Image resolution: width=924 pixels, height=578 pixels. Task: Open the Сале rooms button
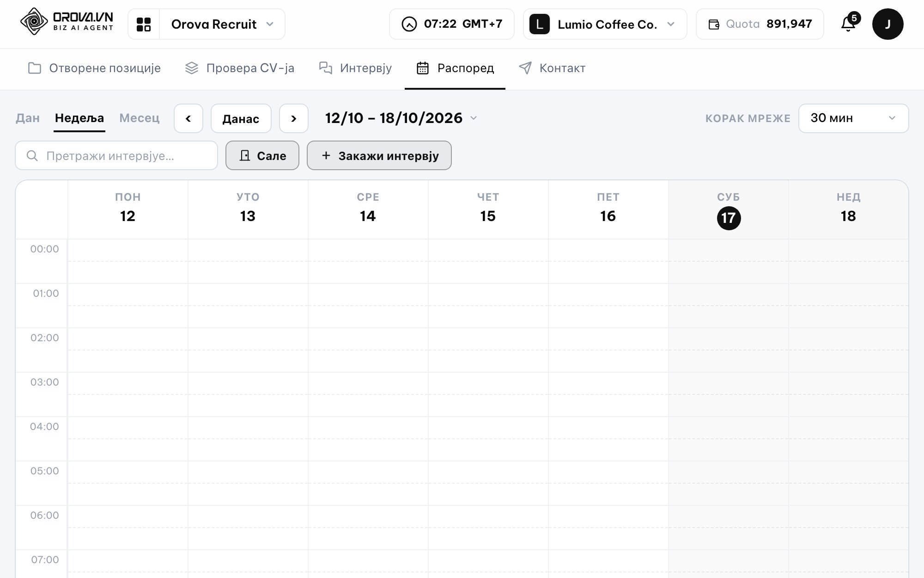pyautogui.click(x=262, y=155)
